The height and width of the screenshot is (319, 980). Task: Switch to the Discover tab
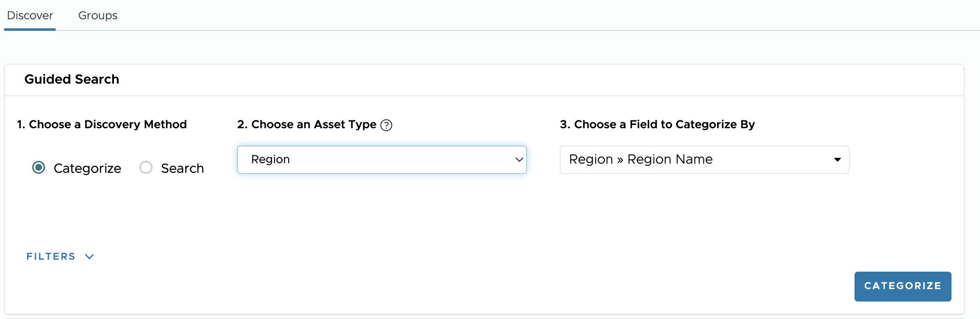[x=30, y=16]
